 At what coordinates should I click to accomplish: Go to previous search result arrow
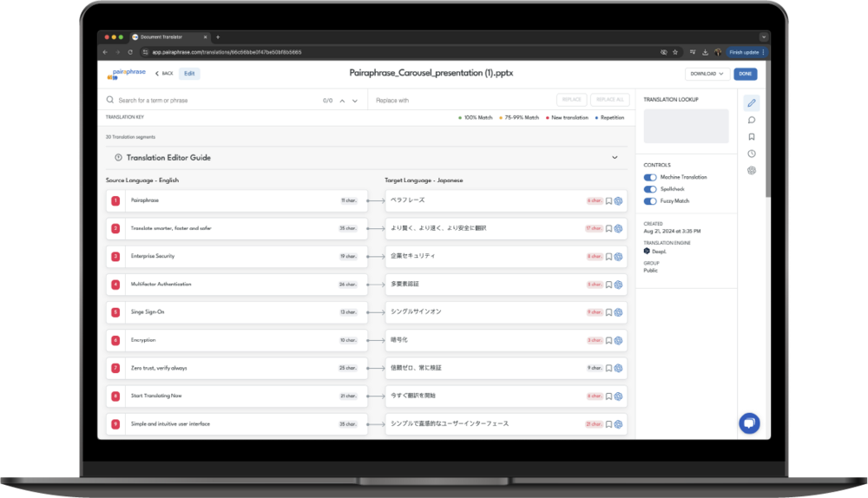pyautogui.click(x=342, y=101)
